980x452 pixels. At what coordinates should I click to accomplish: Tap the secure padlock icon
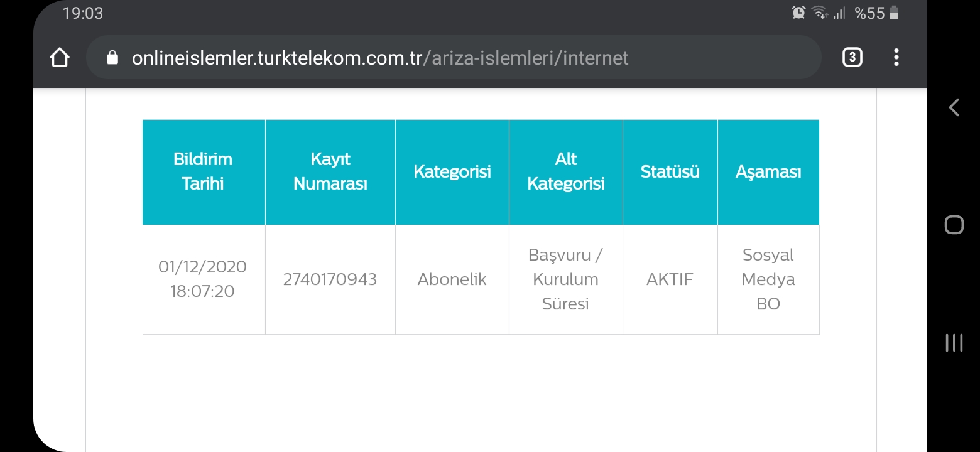click(x=112, y=58)
